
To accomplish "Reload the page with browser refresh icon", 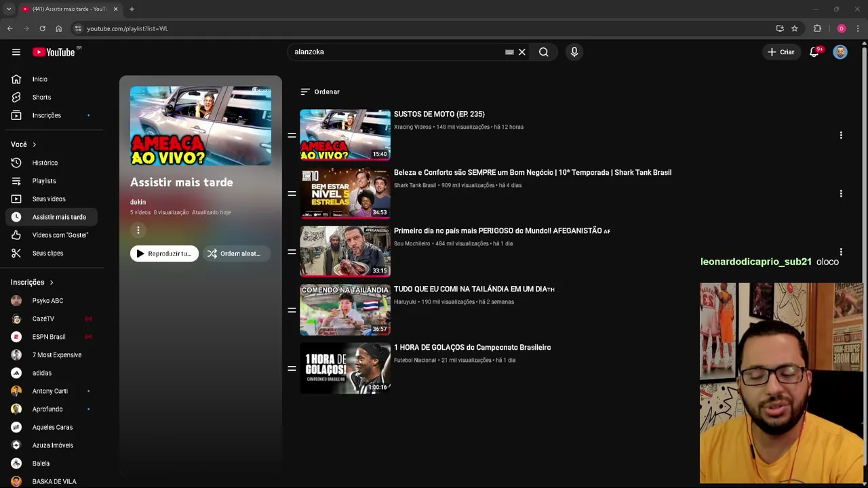I will [x=42, y=28].
